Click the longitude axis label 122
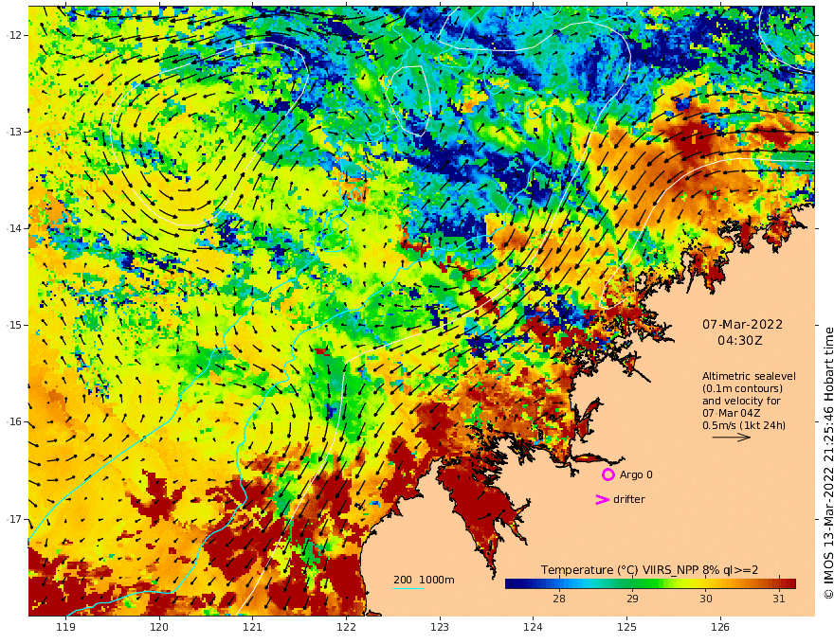Viewport: 834px width, 644px height. point(346,627)
